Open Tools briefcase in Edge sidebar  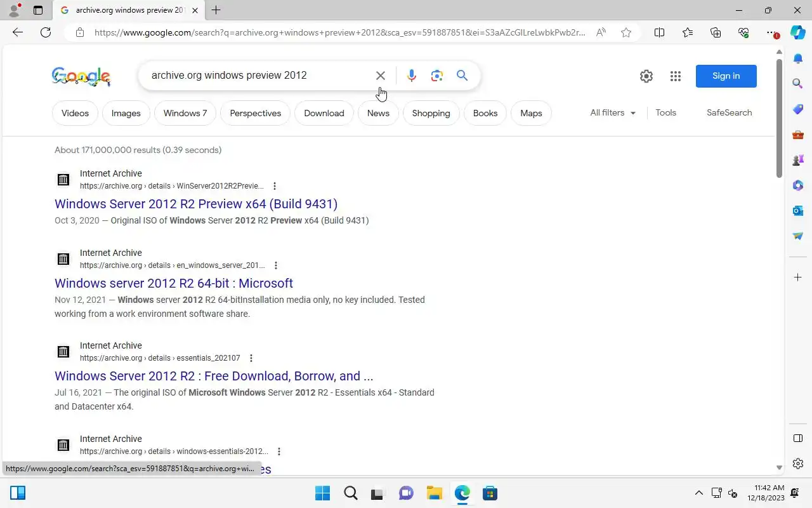(798, 135)
